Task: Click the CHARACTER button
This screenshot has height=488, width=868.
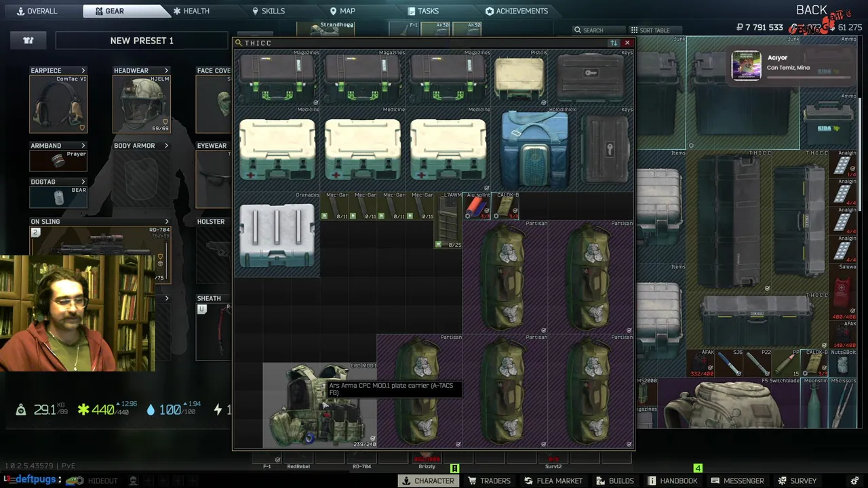Action: [x=429, y=481]
